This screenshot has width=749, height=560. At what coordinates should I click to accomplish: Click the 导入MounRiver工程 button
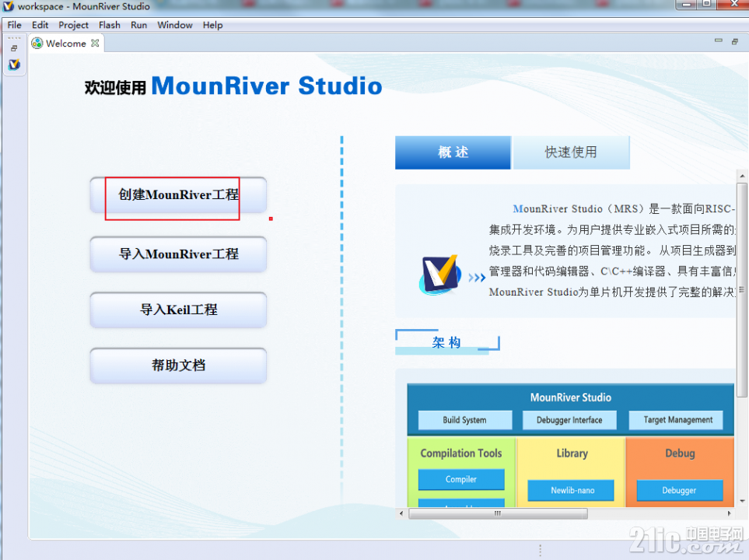[178, 254]
